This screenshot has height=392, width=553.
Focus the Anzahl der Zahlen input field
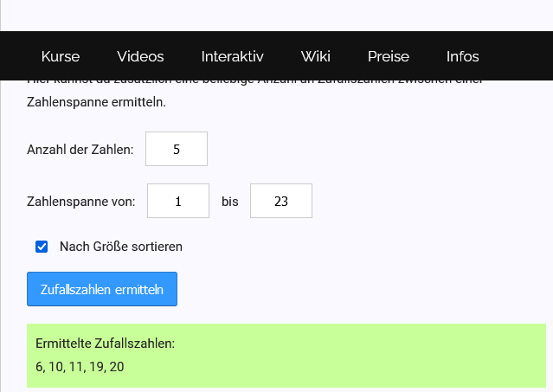tap(177, 149)
